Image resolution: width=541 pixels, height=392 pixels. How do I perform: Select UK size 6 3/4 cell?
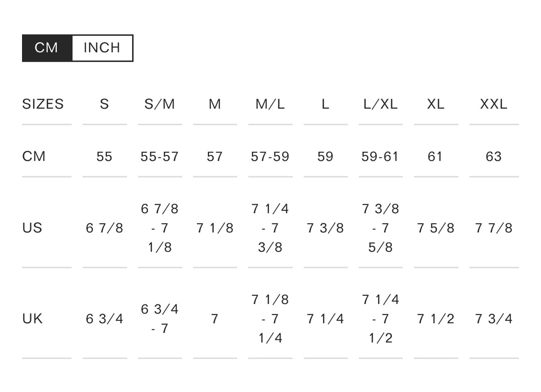[x=105, y=319]
